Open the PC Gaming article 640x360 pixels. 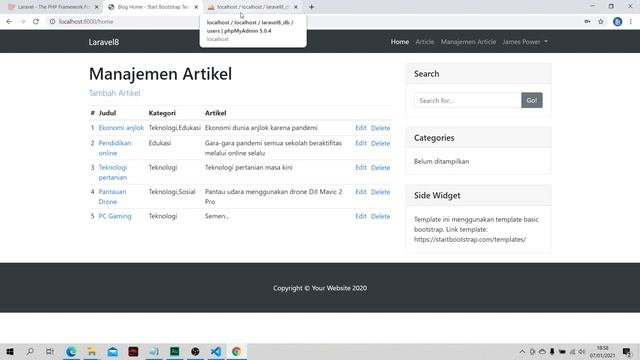[x=115, y=216]
